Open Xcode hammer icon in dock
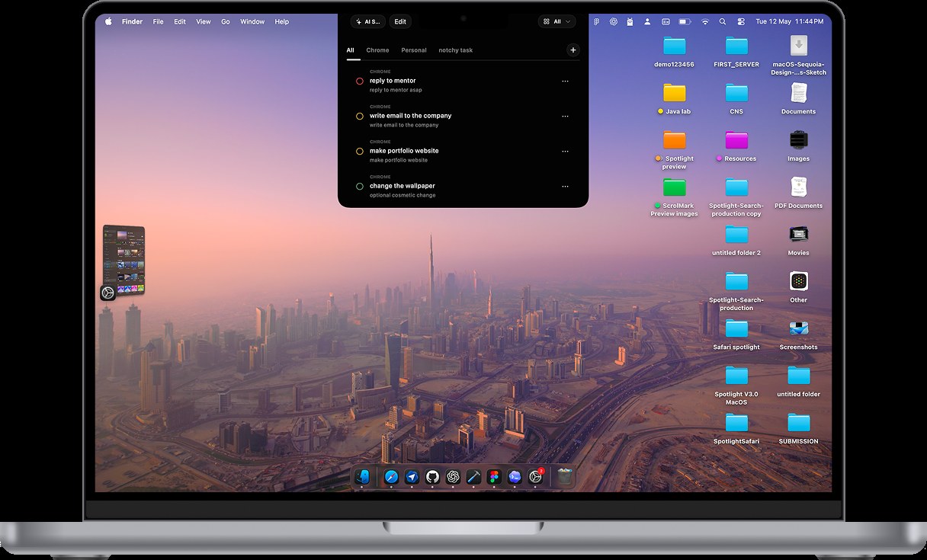This screenshot has height=560, width=927. point(473,477)
